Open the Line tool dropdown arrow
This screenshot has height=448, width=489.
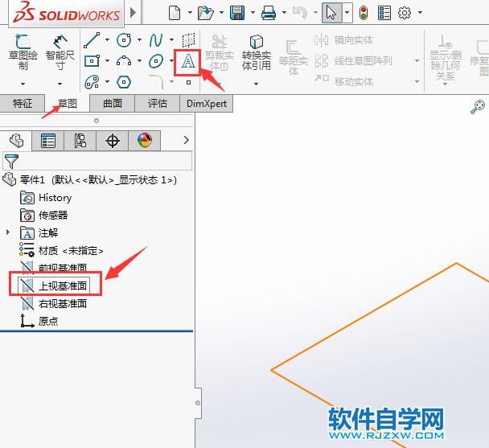point(107,40)
